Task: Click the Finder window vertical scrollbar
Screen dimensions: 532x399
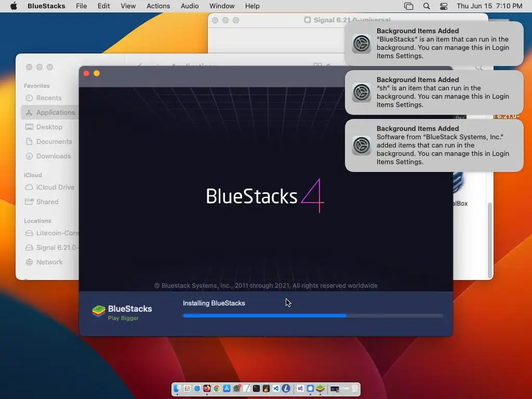Action: pyautogui.click(x=489, y=240)
